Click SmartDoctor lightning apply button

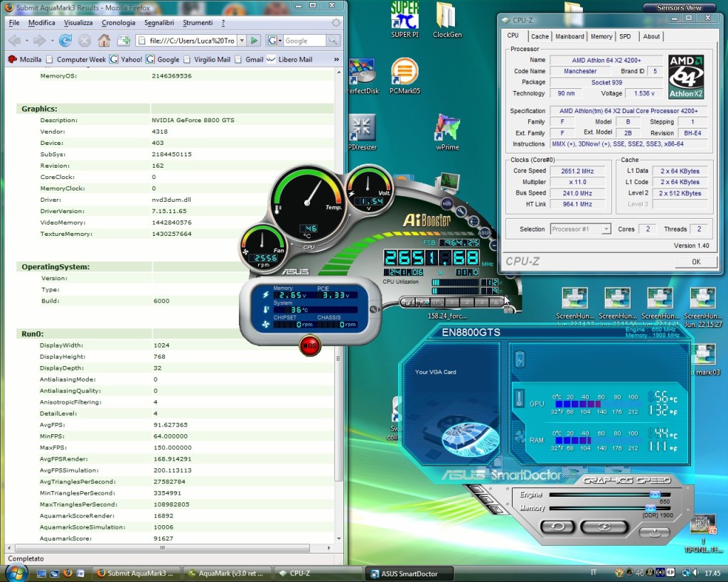click(x=604, y=527)
